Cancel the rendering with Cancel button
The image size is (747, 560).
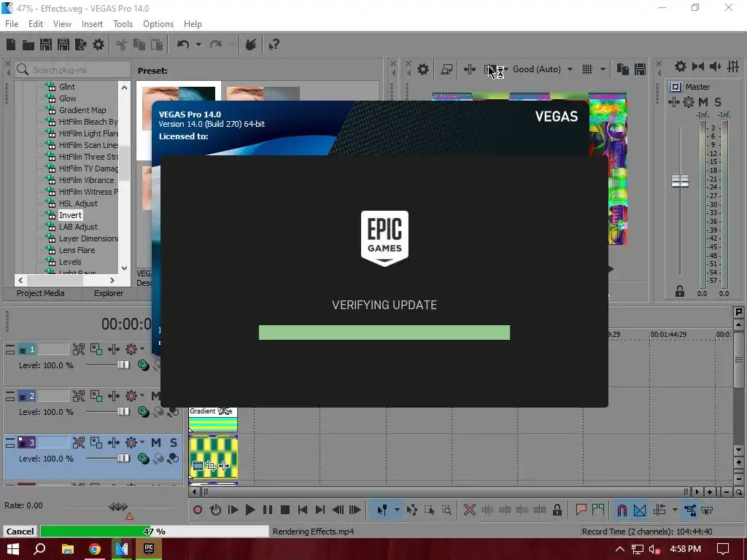click(x=20, y=532)
